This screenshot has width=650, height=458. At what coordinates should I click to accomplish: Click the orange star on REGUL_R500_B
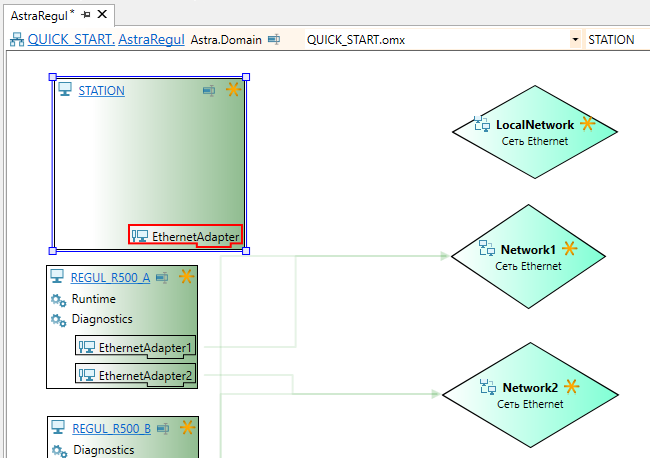point(187,428)
